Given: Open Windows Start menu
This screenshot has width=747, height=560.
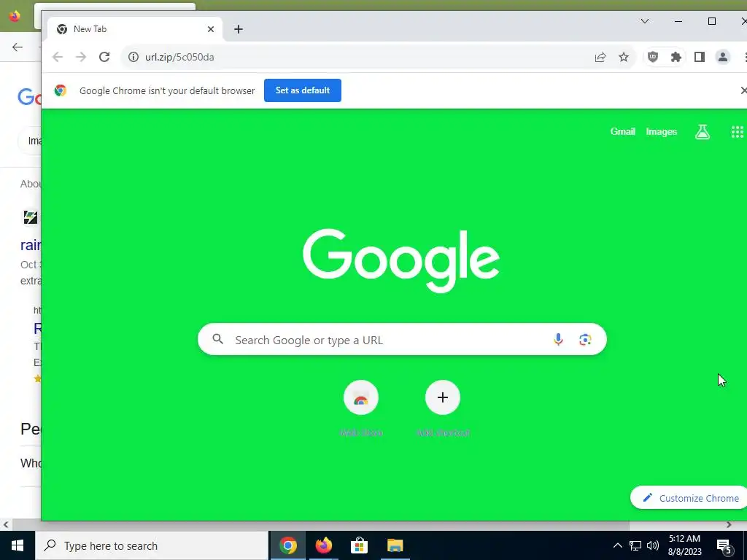Looking at the screenshot, I should coord(18,545).
